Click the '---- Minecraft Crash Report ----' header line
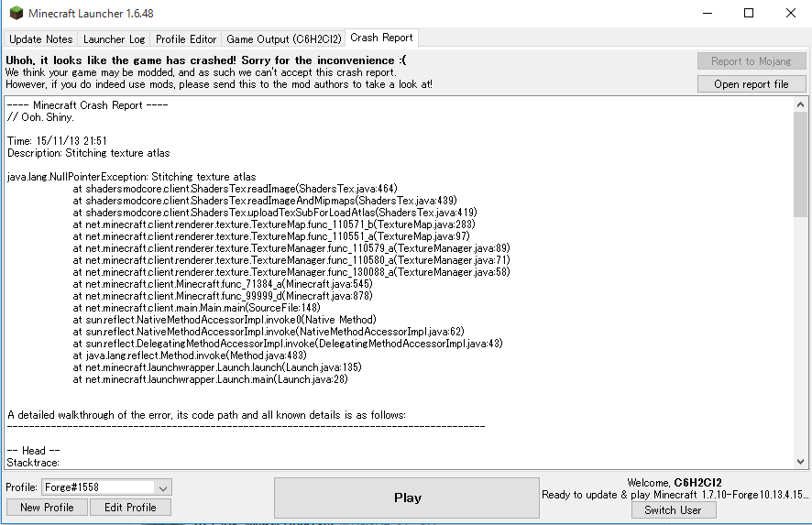The image size is (812, 525). click(x=87, y=105)
